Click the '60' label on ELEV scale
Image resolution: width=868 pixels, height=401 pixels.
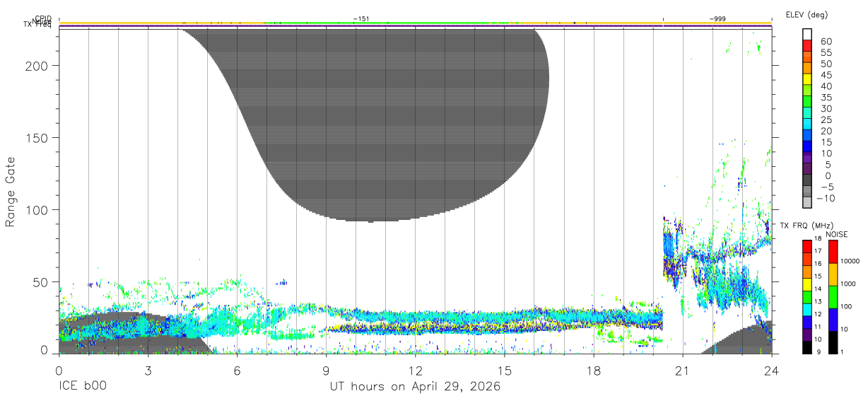tap(828, 41)
